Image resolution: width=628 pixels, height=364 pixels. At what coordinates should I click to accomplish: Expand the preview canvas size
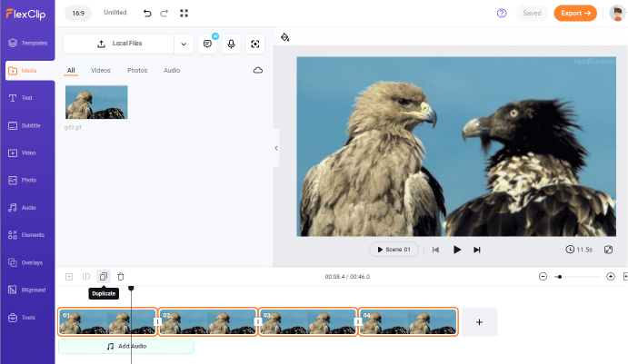pyautogui.click(x=608, y=250)
